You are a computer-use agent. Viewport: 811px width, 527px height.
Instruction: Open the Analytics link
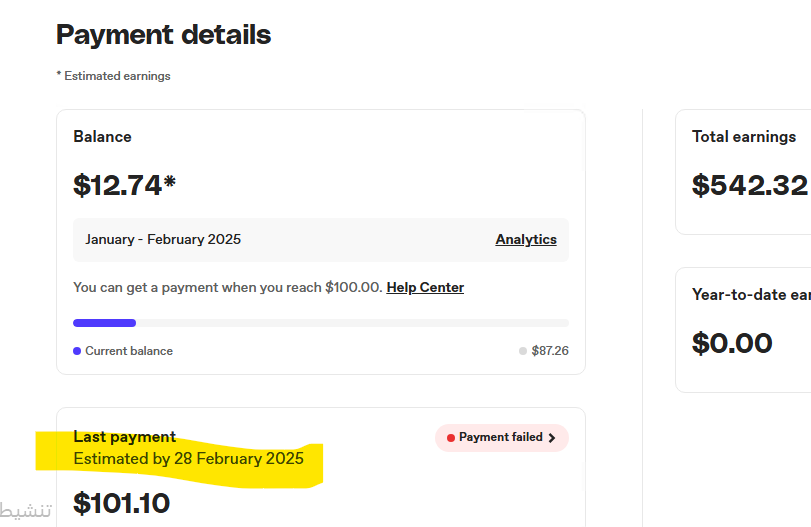tap(526, 239)
